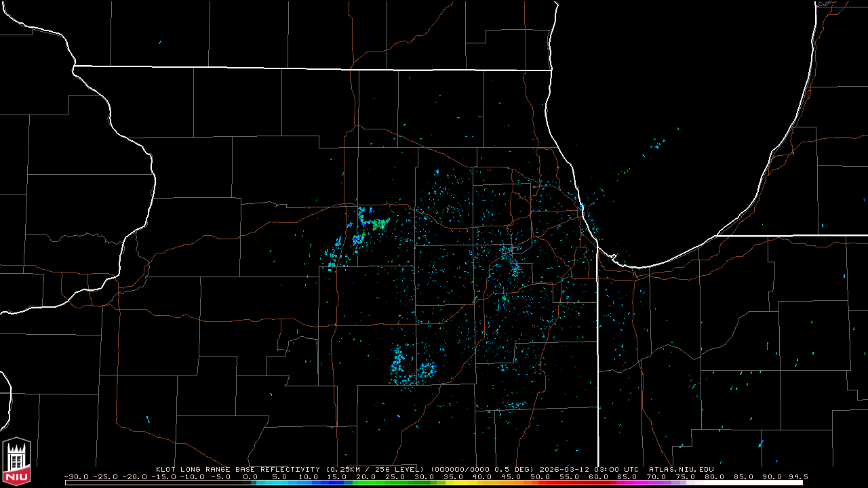868x488 pixels.
Task: Click the KLOT Long Range Base Reflectivity title
Action: coord(239,469)
